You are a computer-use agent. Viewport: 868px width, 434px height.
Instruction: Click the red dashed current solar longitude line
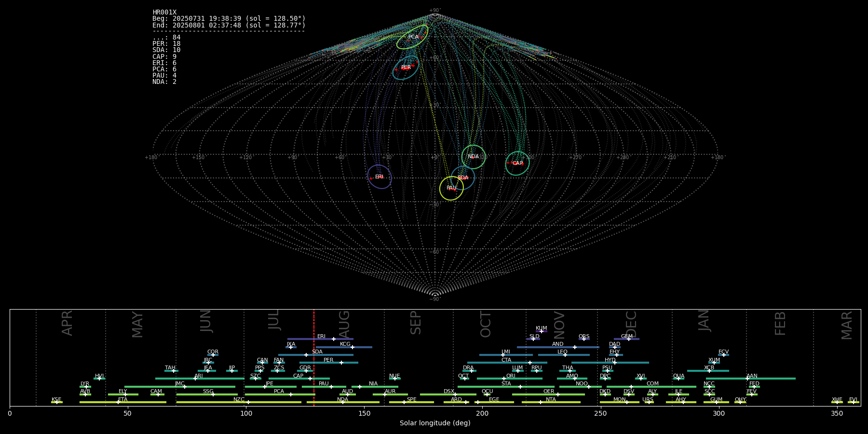click(x=314, y=357)
